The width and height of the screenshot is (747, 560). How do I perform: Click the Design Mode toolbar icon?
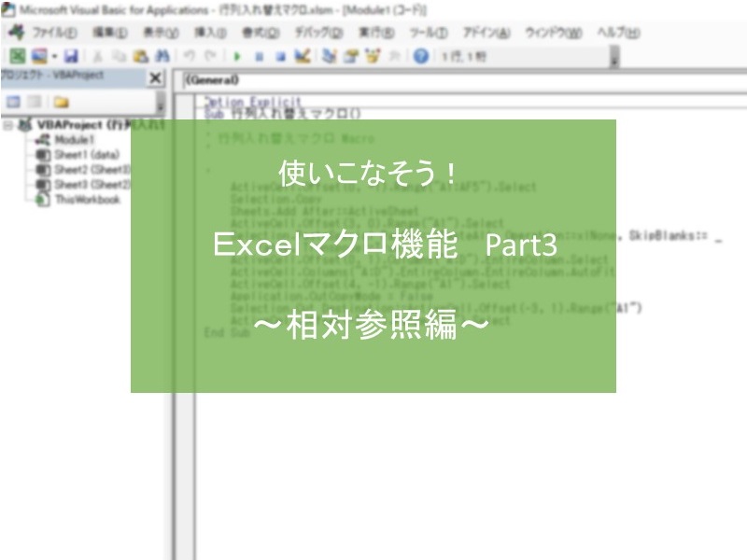pos(302,56)
